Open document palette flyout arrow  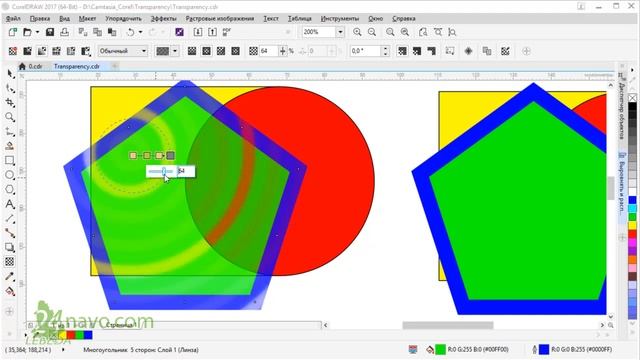pos(26,335)
